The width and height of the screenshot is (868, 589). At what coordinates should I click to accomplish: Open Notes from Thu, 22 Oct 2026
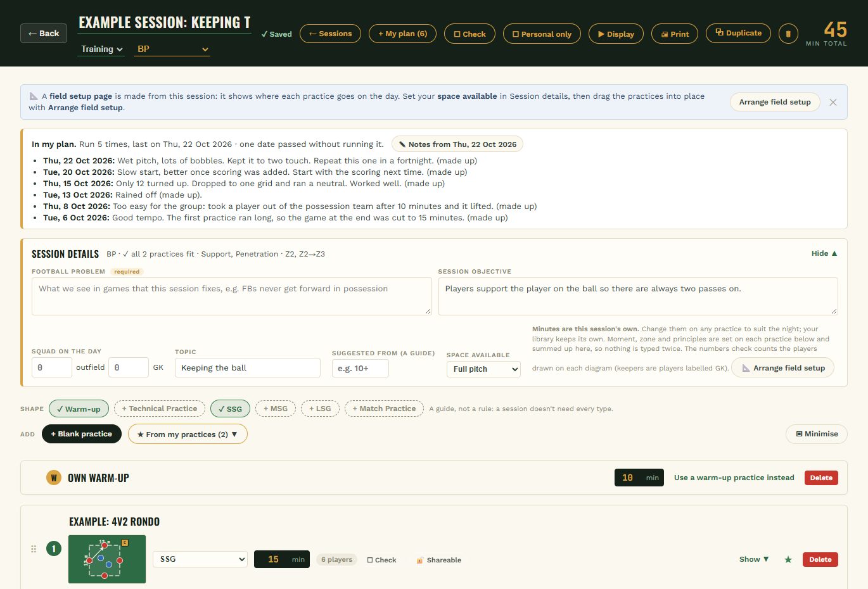pos(457,144)
